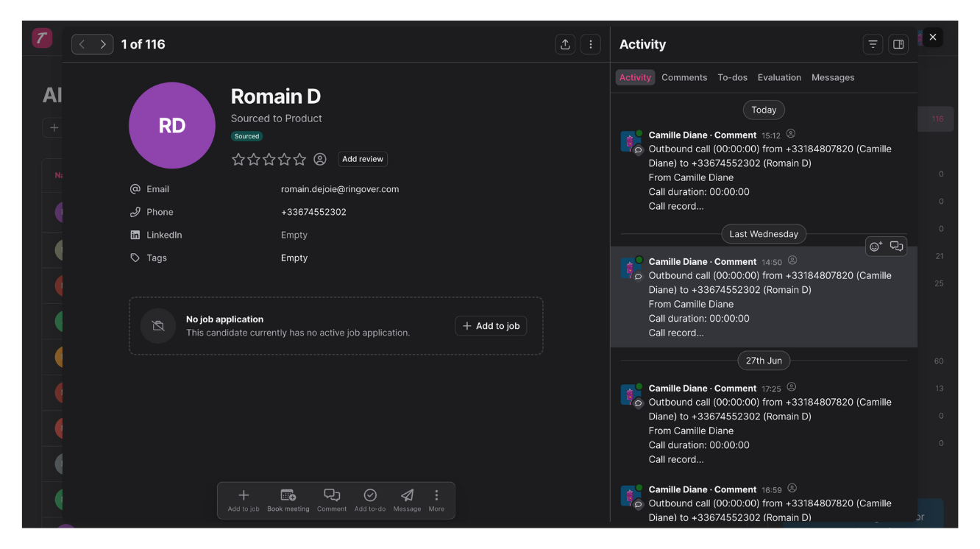
Task: Reply to the Last Wednesday call comment
Action: tap(896, 247)
